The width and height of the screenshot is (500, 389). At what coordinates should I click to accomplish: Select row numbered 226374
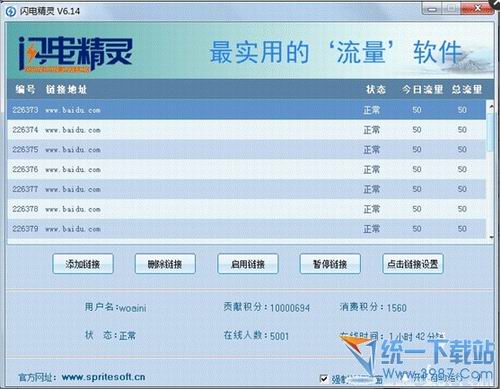point(246,130)
